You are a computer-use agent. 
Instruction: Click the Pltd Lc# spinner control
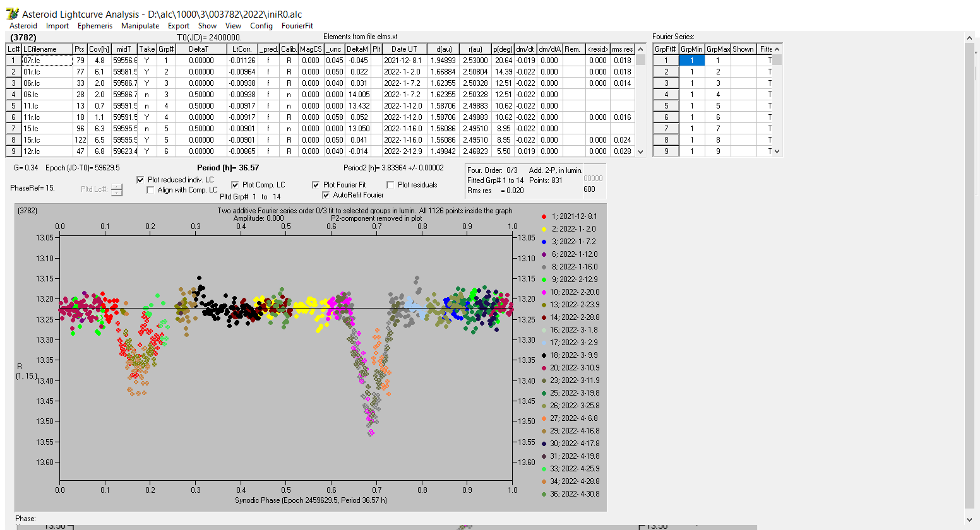117,189
